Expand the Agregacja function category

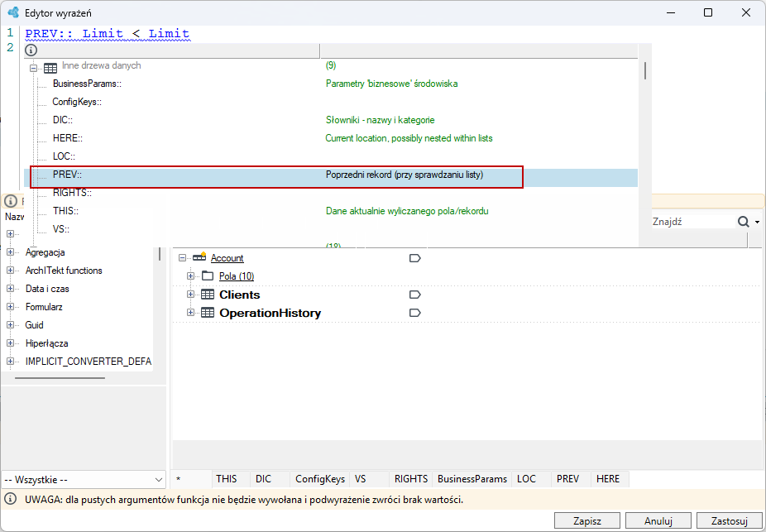[10, 252]
